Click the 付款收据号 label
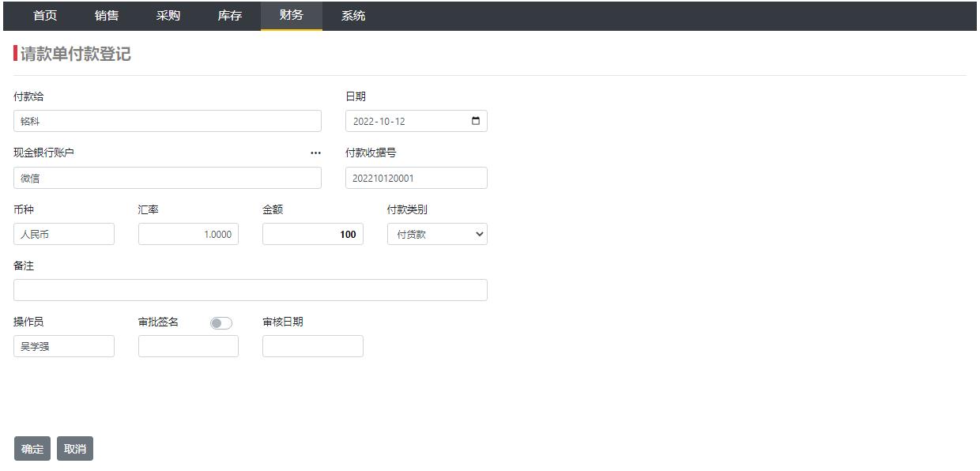The width and height of the screenshot is (980, 471). 371,153
